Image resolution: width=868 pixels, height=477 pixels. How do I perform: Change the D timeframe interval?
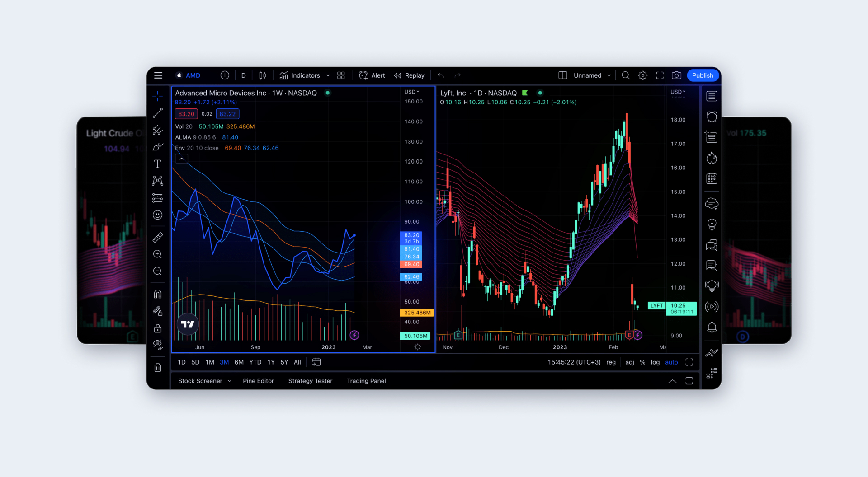pos(243,75)
